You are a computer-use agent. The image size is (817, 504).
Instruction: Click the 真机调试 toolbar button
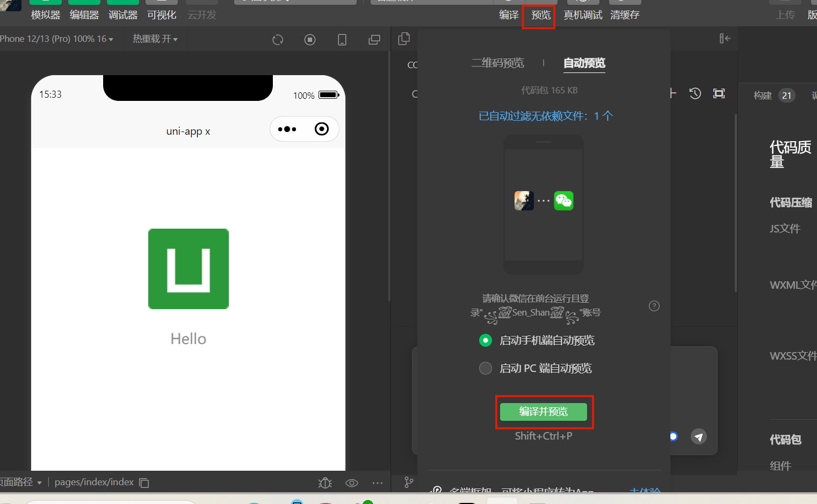point(583,15)
